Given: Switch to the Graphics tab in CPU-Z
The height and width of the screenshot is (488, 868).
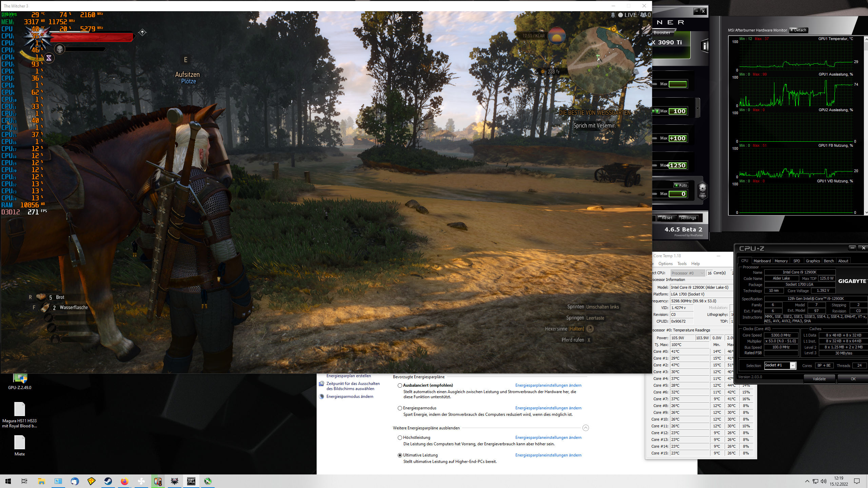Looking at the screenshot, I should coord(812,261).
